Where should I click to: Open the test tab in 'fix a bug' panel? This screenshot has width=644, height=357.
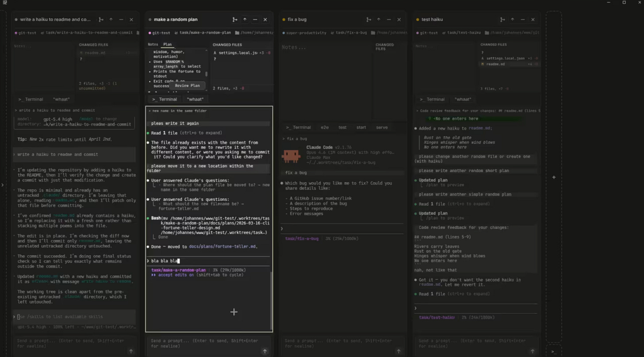342,127
